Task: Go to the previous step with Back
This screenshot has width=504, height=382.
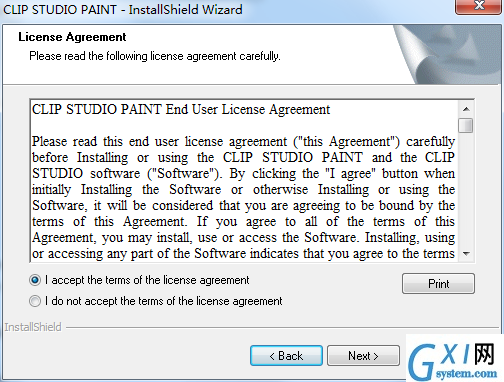Action: point(286,356)
